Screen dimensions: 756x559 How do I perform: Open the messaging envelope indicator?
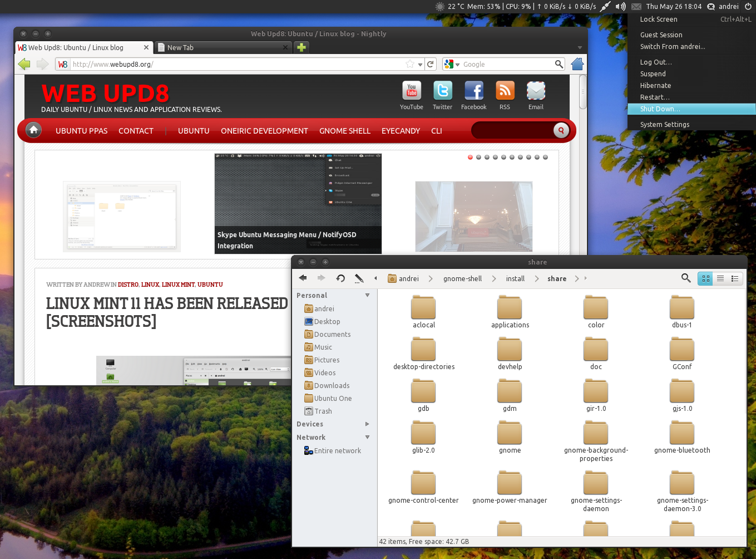(x=636, y=7)
